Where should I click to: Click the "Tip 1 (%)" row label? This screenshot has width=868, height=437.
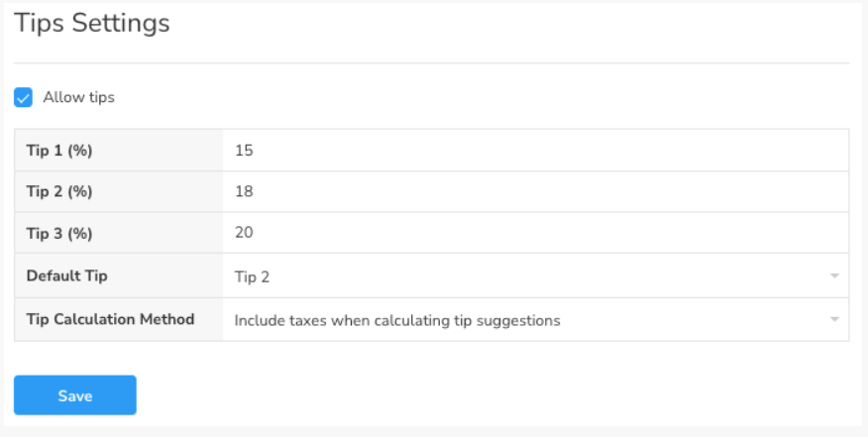(x=65, y=150)
